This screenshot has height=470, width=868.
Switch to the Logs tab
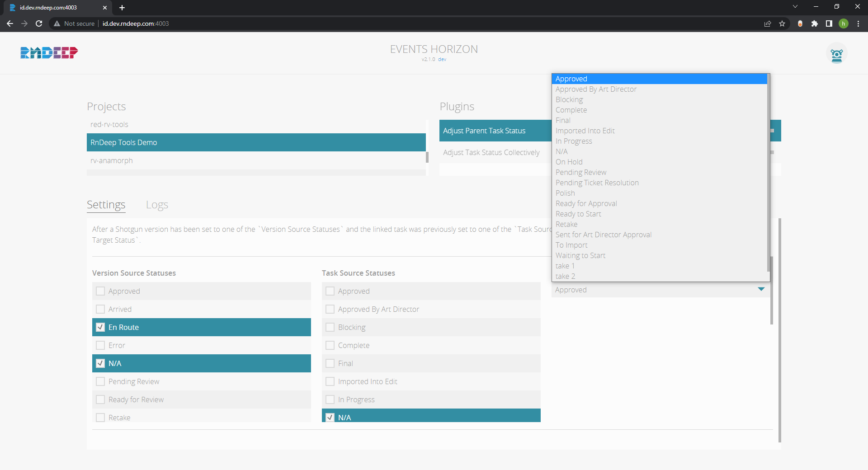157,205
